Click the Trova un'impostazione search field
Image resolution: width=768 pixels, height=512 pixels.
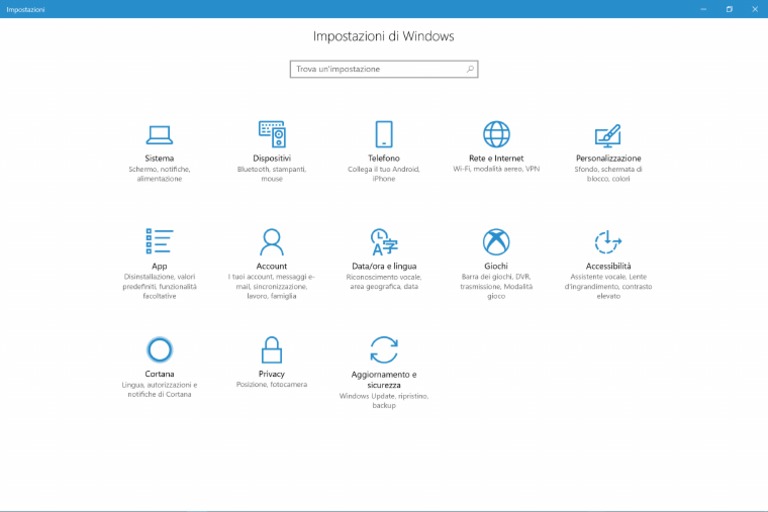[x=384, y=69]
